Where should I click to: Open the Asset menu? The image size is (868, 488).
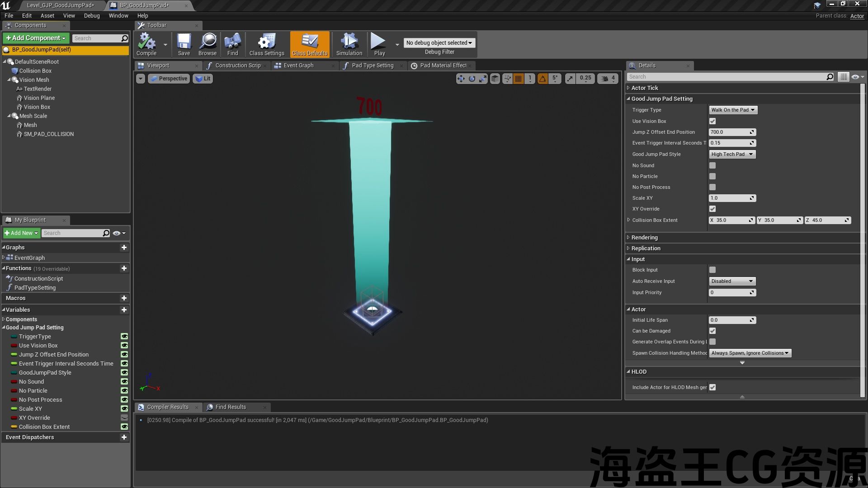[x=47, y=15]
